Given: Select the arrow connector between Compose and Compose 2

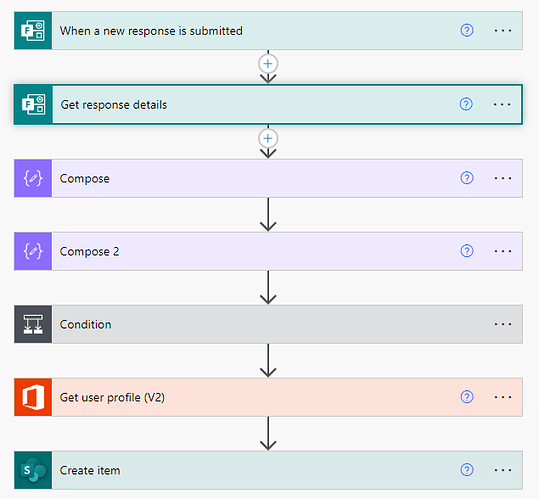Looking at the screenshot, I should [x=268, y=214].
